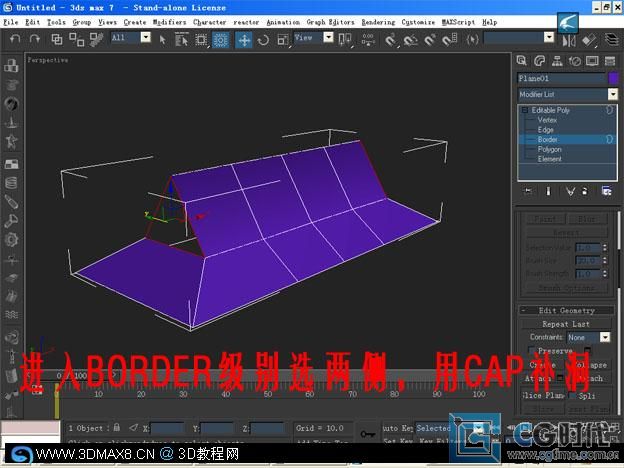Activate the Select and Scale tool
624x468 pixels.
[283, 39]
